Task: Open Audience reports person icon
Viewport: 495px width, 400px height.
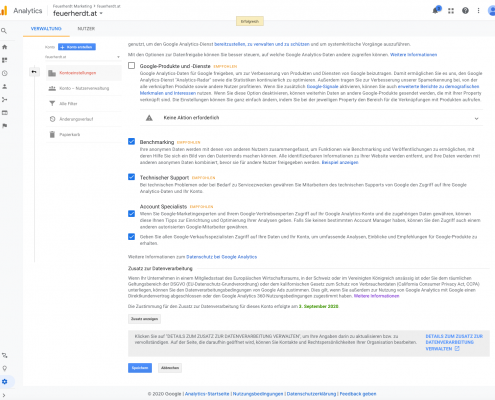Action: click(x=5, y=86)
